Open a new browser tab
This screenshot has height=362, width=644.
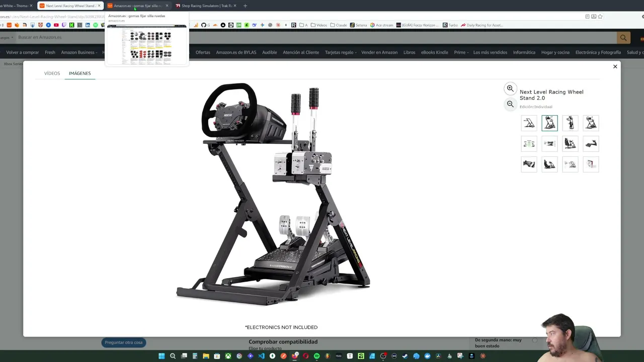tap(245, 6)
